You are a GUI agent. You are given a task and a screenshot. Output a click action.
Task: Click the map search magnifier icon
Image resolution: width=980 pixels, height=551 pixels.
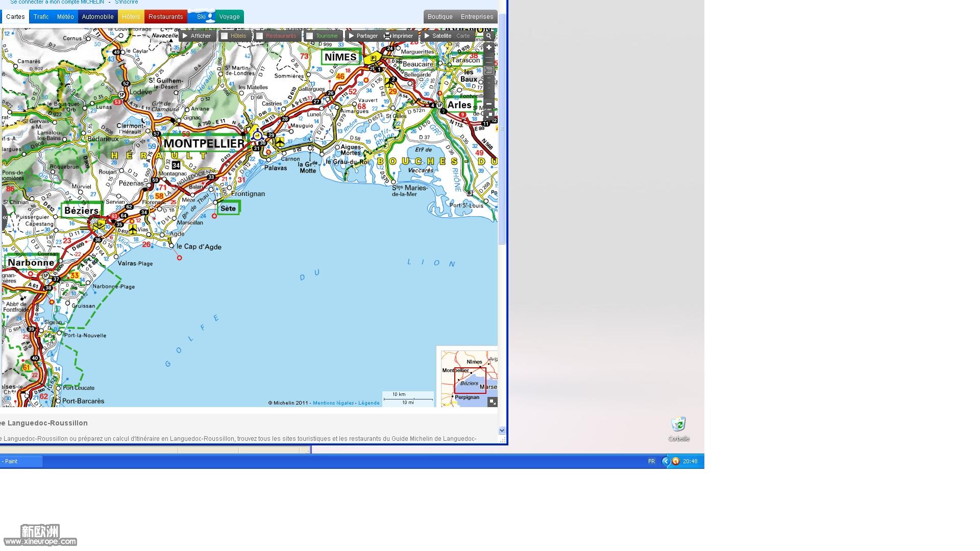[488, 36]
